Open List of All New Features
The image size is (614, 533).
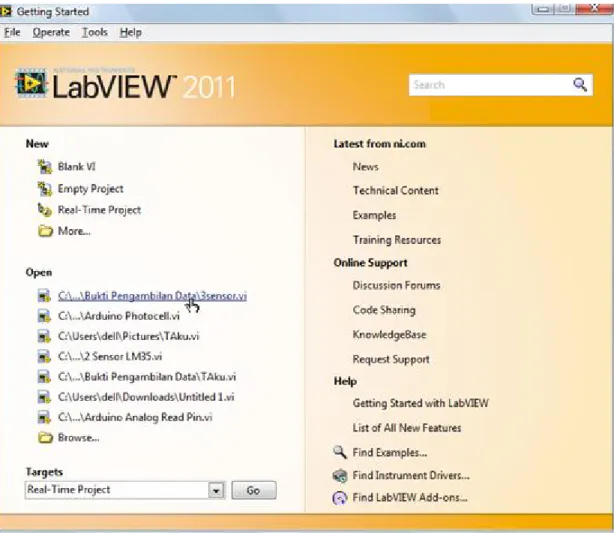point(407,428)
